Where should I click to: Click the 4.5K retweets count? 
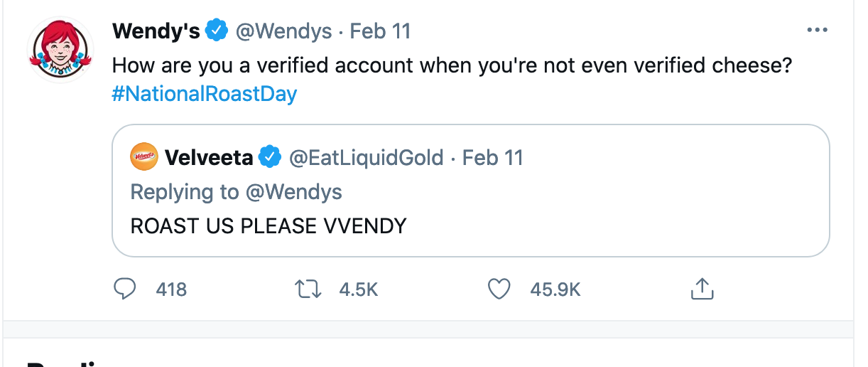click(x=359, y=289)
